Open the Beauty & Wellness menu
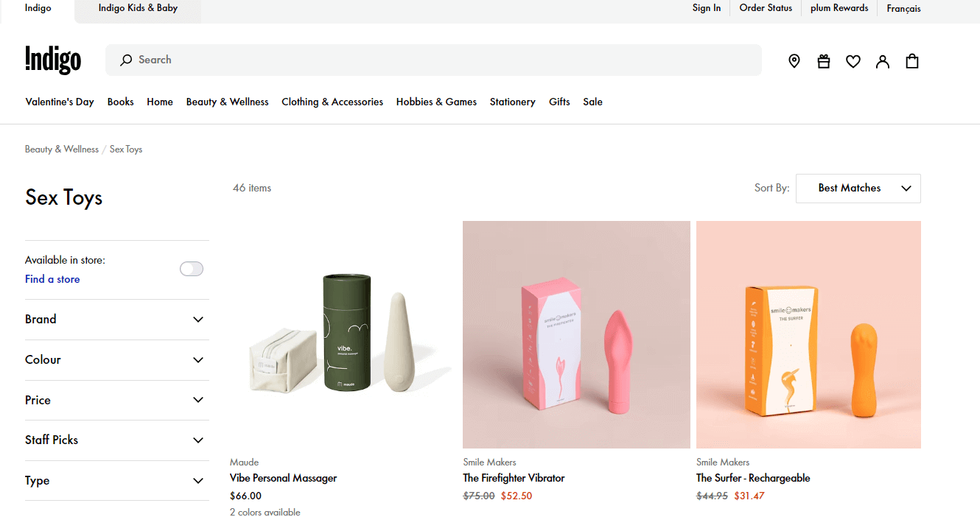The height and width of the screenshot is (517, 980). [x=228, y=102]
